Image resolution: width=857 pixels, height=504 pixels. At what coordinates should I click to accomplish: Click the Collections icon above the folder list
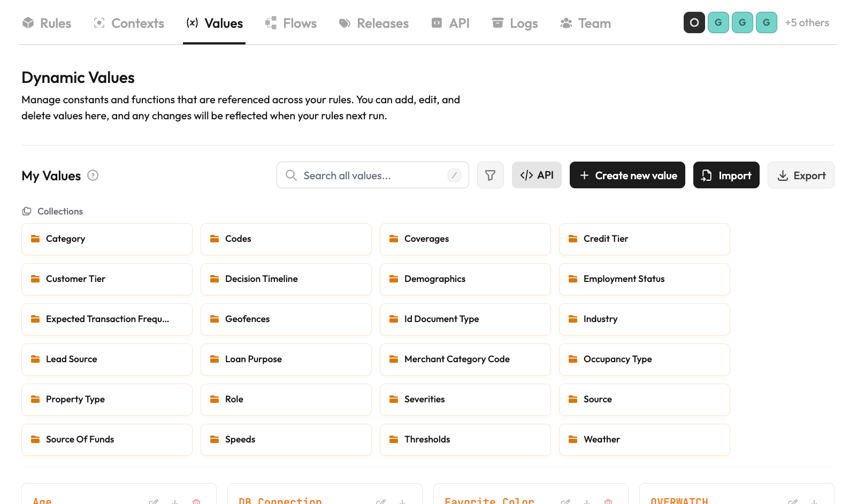pos(27,211)
